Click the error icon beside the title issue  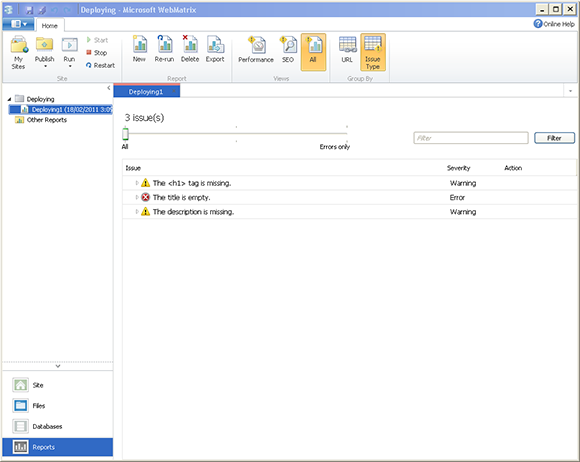click(x=145, y=197)
